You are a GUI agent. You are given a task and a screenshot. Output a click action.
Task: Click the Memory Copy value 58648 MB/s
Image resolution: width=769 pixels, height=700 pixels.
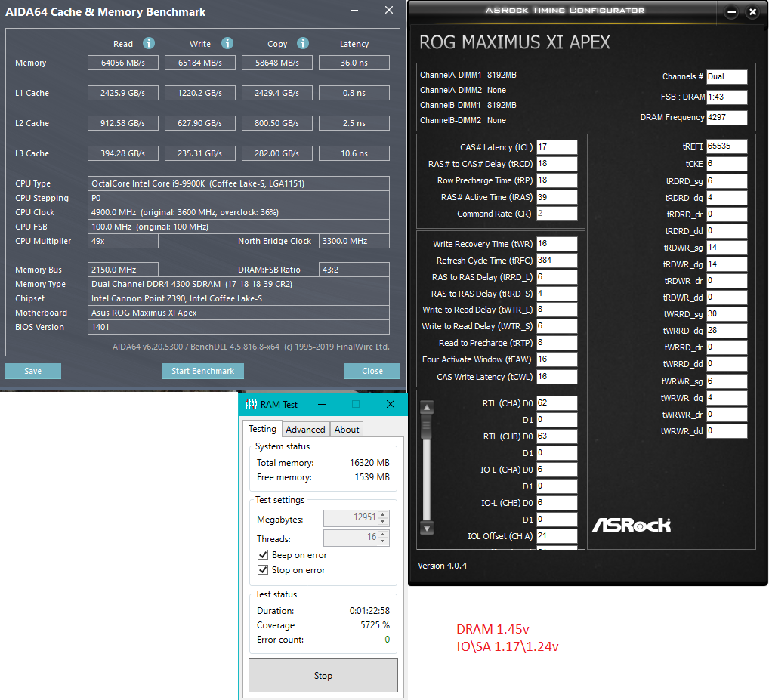click(x=277, y=63)
